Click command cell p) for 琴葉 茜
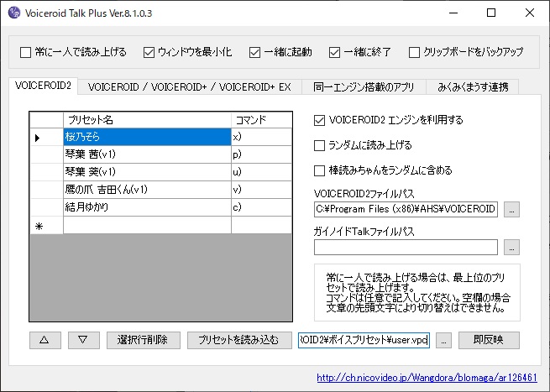This screenshot has width=550, height=392. point(261,154)
